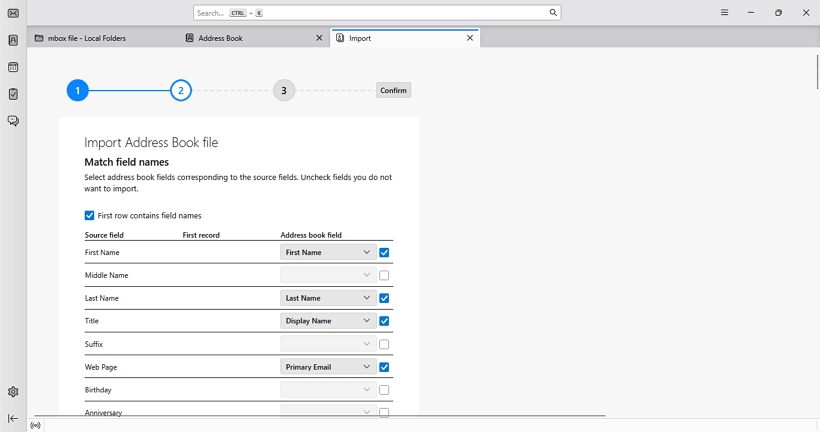Click the import icon on Import tab

[340, 38]
